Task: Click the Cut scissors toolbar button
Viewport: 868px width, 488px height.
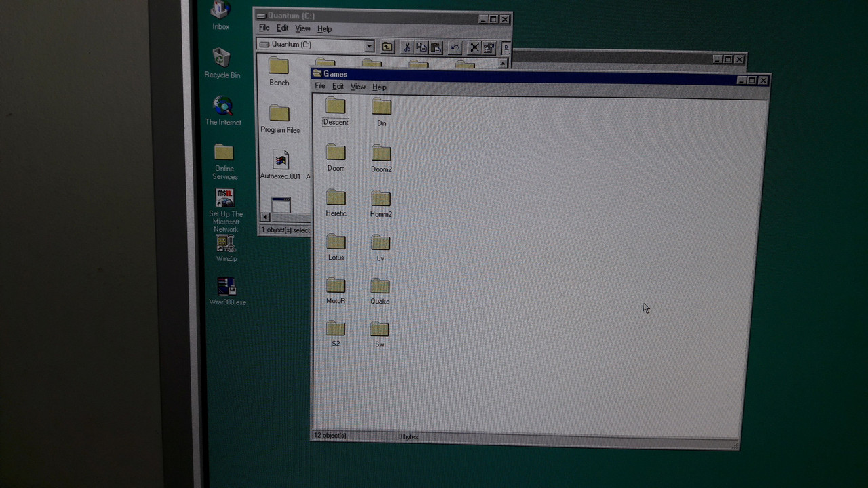Action: click(x=407, y=47)
